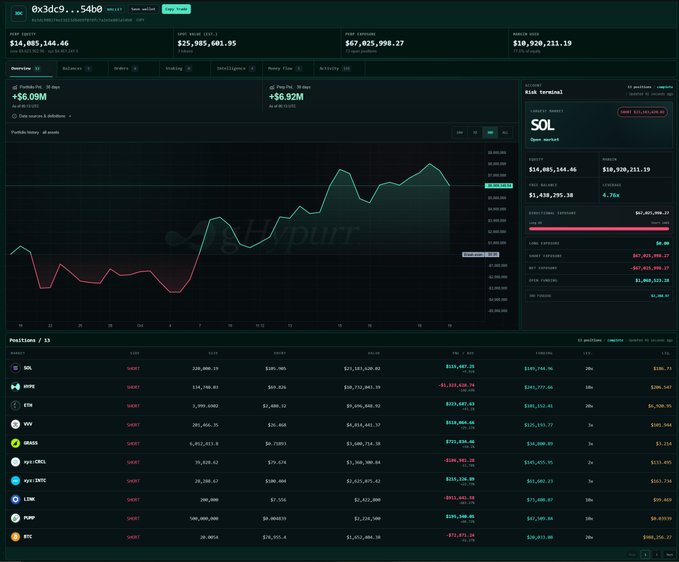Click the SHORT position badge in Risk terminal
The image size is (679, 562).
point(643,112)
